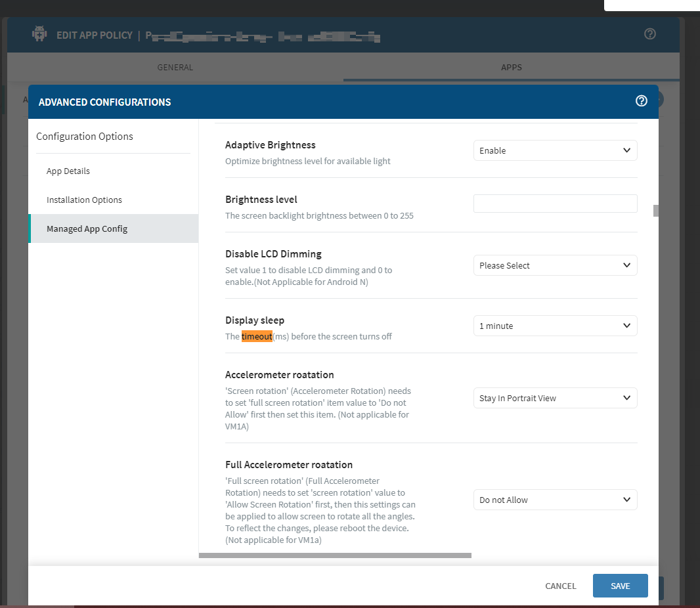Open the Display sleep dropdown

click(555, 326)
